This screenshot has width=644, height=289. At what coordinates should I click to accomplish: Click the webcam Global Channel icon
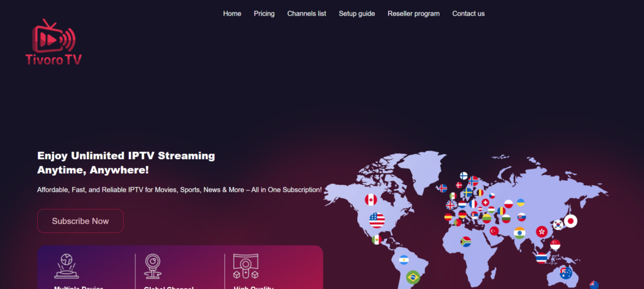[153, 266]
